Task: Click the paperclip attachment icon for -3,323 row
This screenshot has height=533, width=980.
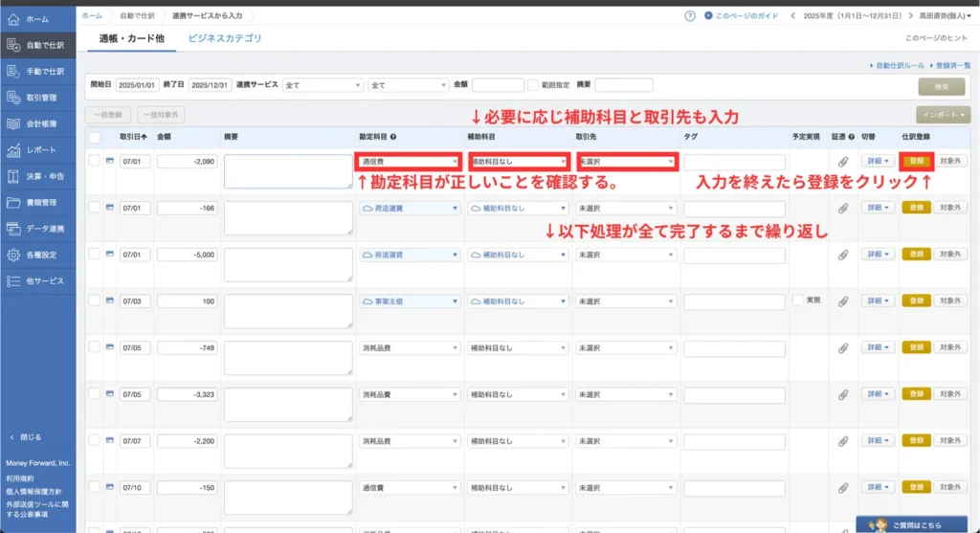Action: (x=843, y=395)
